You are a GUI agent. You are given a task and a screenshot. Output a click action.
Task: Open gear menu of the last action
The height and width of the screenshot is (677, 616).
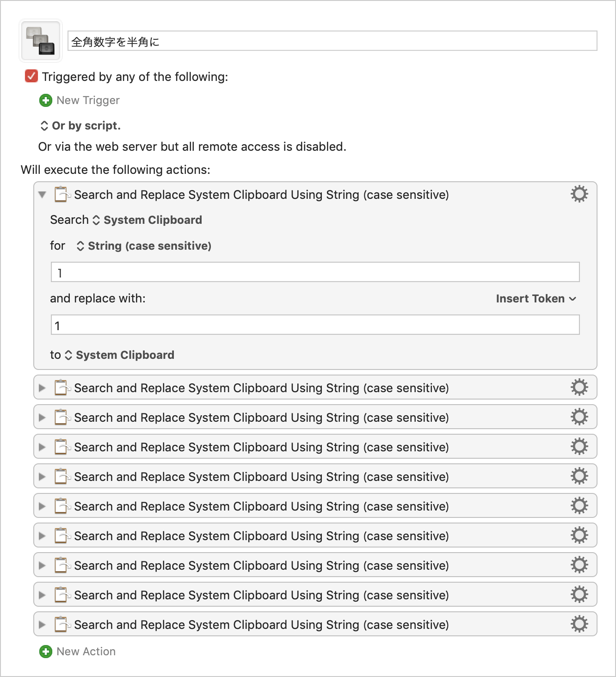click(x=579, y=624)
